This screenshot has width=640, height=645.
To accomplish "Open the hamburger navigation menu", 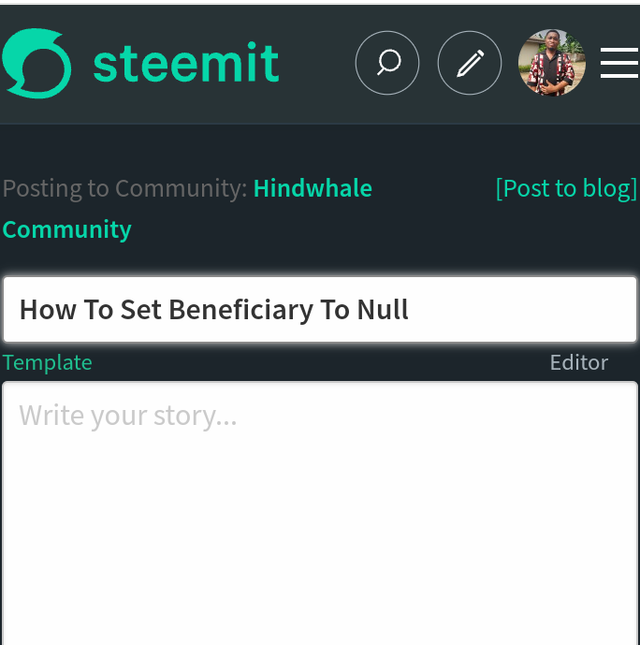I will tap(619, 63).
